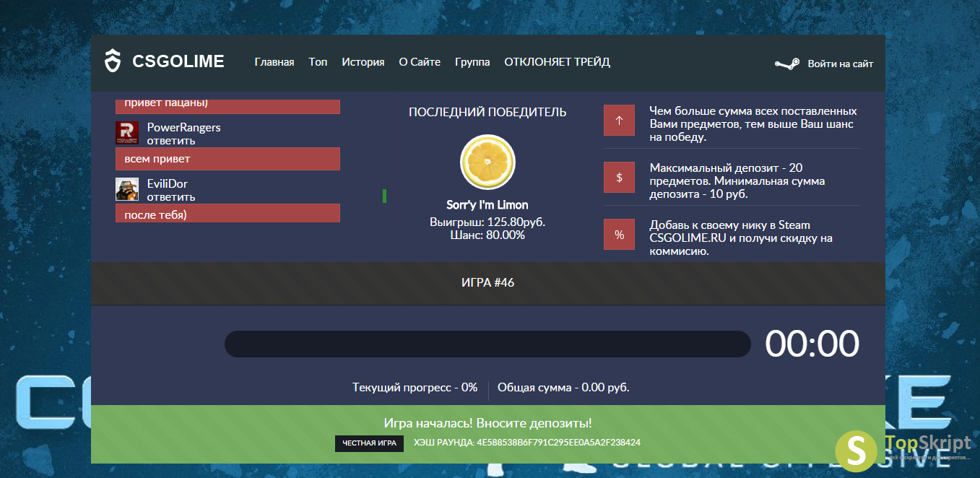The image size is (980, 478).
Task: Click winner name Sorr'y I'm Limon
Action: click(x=487, y=205)
